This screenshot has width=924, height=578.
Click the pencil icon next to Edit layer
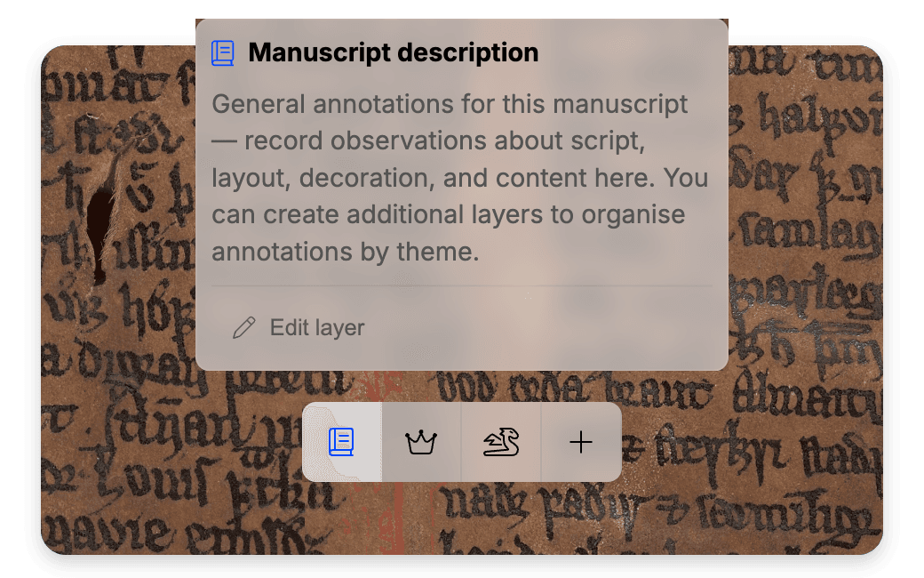coord(244,327)
